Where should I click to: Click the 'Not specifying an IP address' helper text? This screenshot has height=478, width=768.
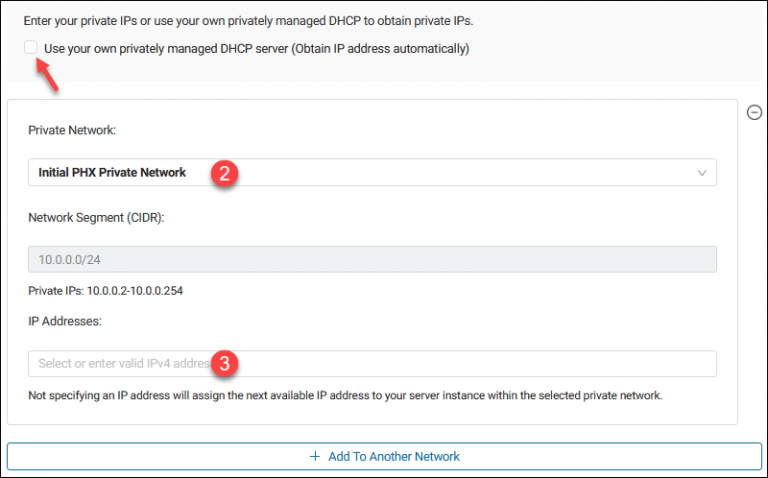click(345, 395)
